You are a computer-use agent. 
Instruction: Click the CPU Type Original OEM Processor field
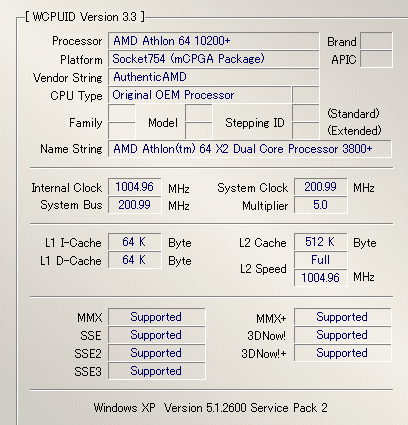199,95
